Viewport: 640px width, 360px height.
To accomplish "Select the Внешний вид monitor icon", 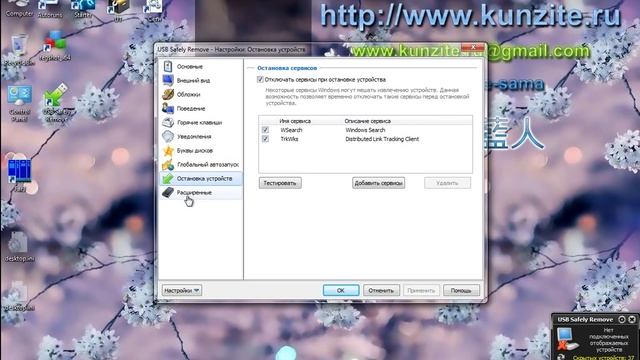I will (x=168, y=80).
